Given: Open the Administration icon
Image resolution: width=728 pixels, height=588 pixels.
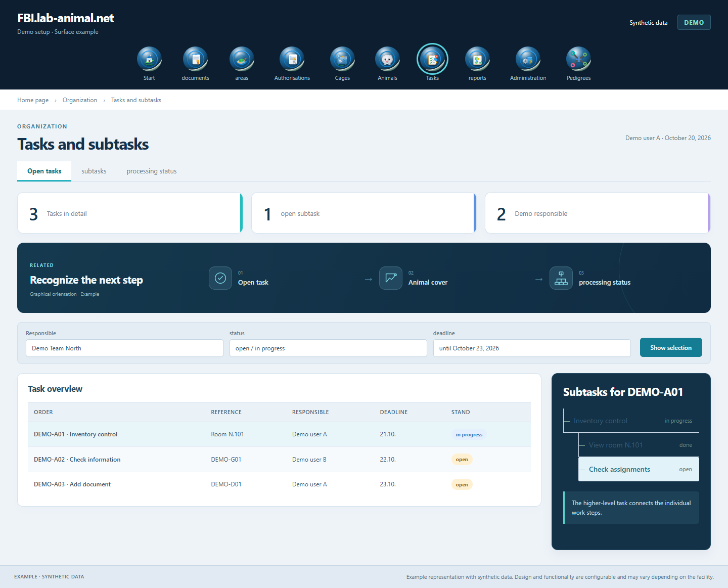Looking at the screenshot, I should (528, 59).
